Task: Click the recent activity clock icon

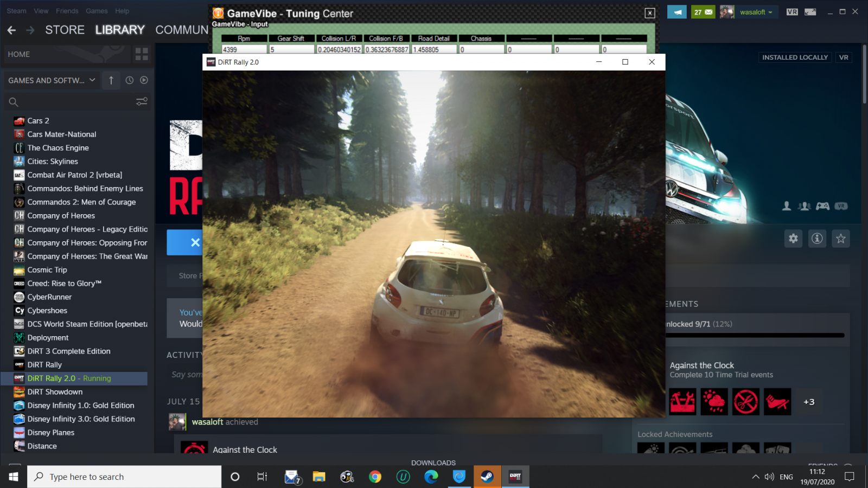Action: pos(130,80)
